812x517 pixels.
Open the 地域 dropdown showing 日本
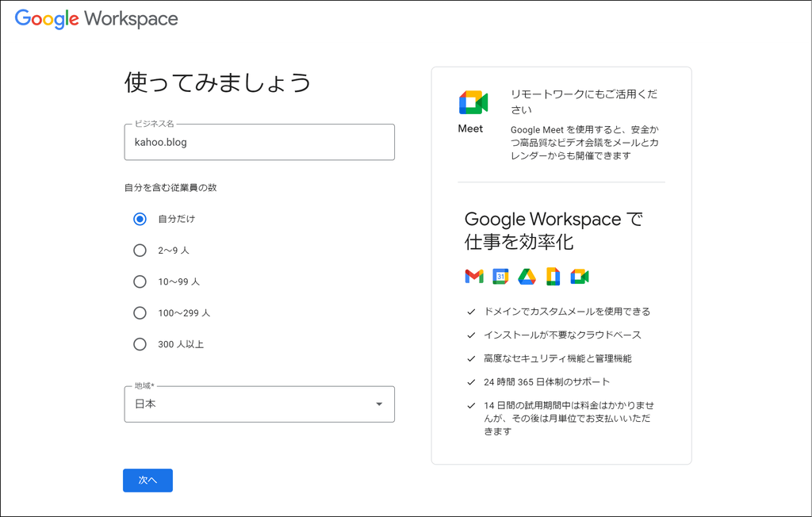259,404
